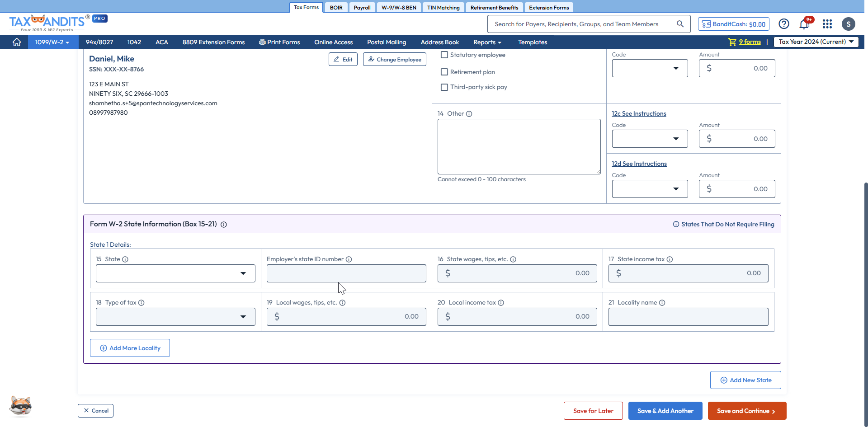Switch to the Extension Forms tab
The height and width of the screenshot is (427, 868).
[x=549, y=7]
